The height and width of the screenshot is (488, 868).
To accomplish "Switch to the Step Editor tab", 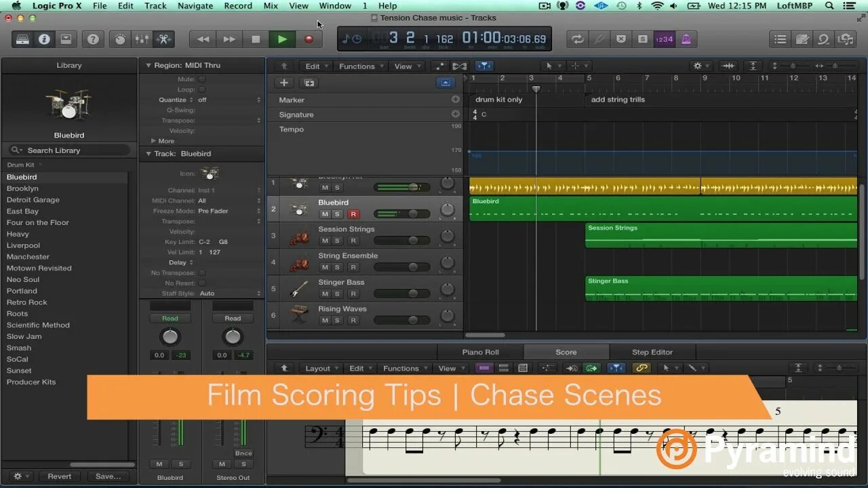I will pyautogui.click(x=652, y=352).
